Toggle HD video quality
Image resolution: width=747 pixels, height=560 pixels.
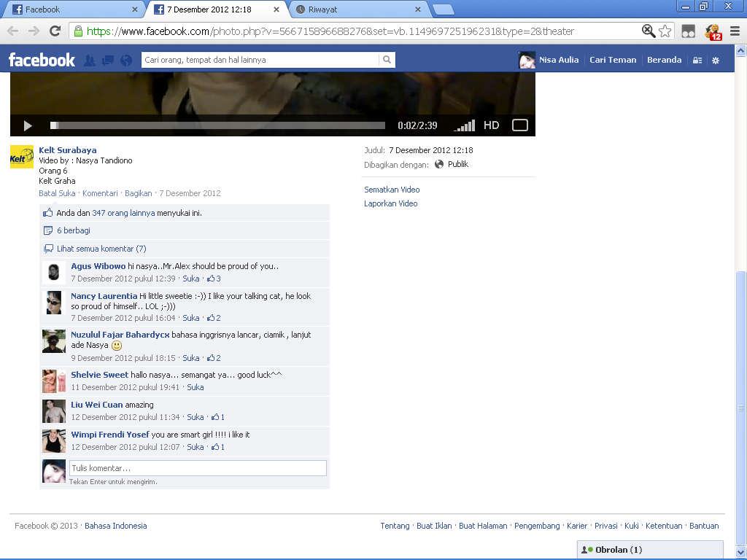pos(491,125)
